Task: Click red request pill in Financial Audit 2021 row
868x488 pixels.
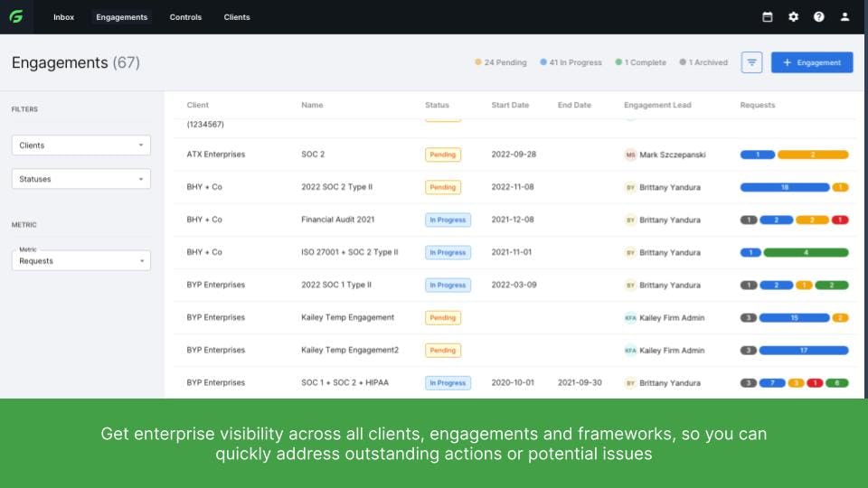Action: click(x=840, y=221)
